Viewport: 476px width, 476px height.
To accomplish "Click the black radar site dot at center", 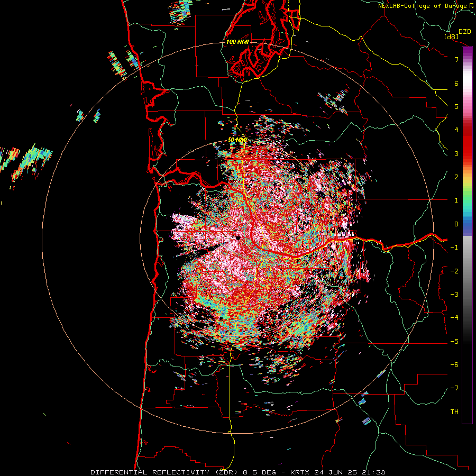I will tap(238, 238).
